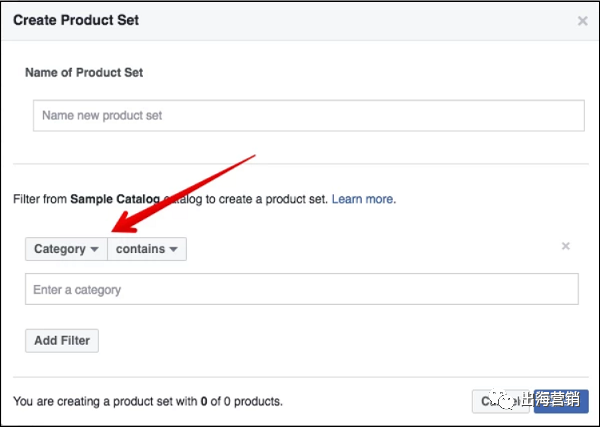Click the Enter a category field
600x427 pixels.
[301, 290]
